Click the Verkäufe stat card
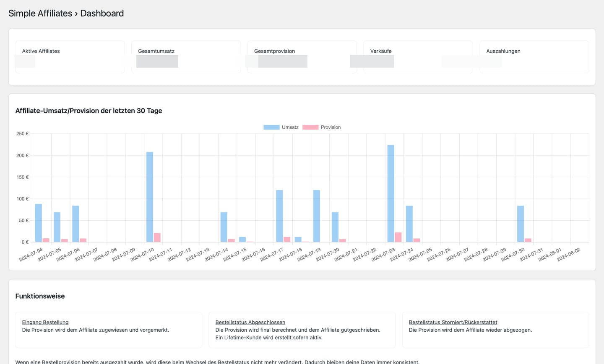 click(418, 57)
